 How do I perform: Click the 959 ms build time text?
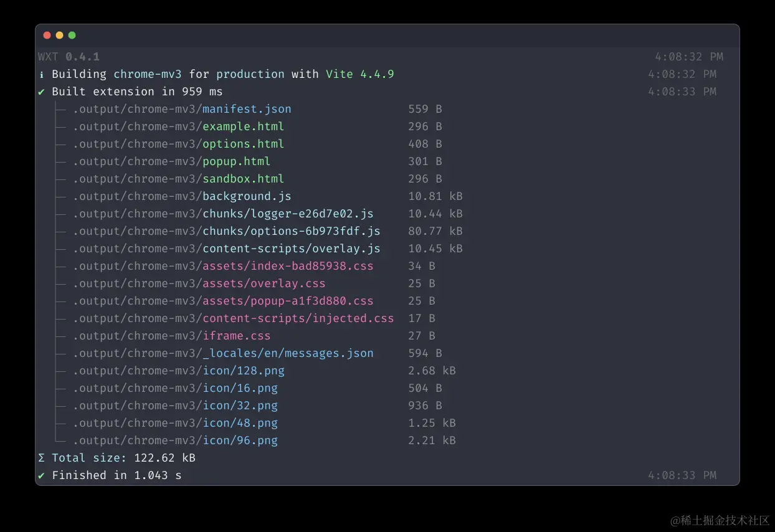coord(202,92)
